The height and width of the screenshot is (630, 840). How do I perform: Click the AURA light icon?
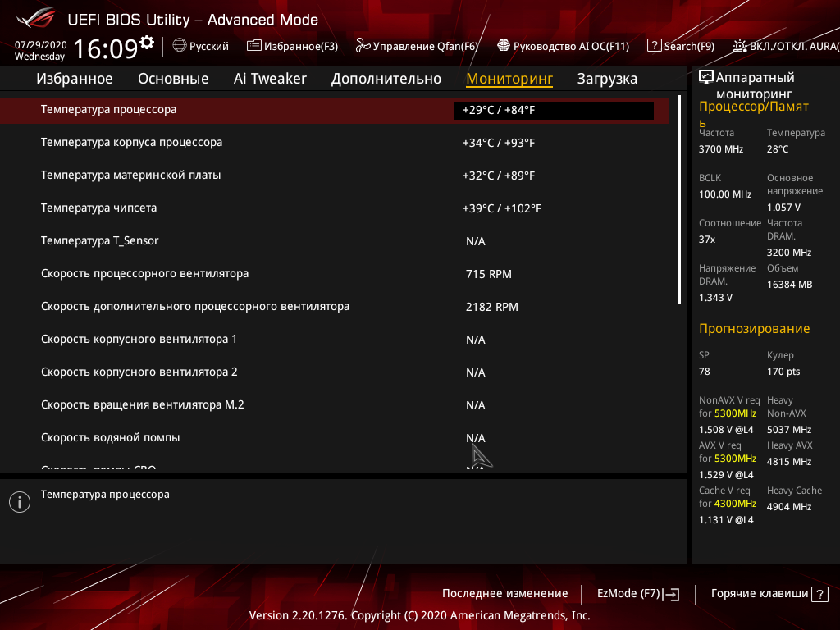(740, 46)
